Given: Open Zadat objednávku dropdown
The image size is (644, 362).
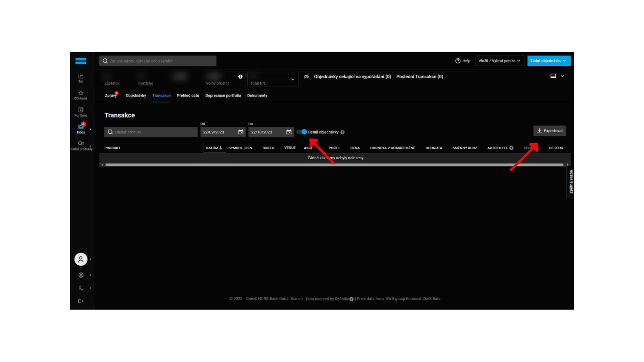Looking at the screenshot, I should 549,61.
